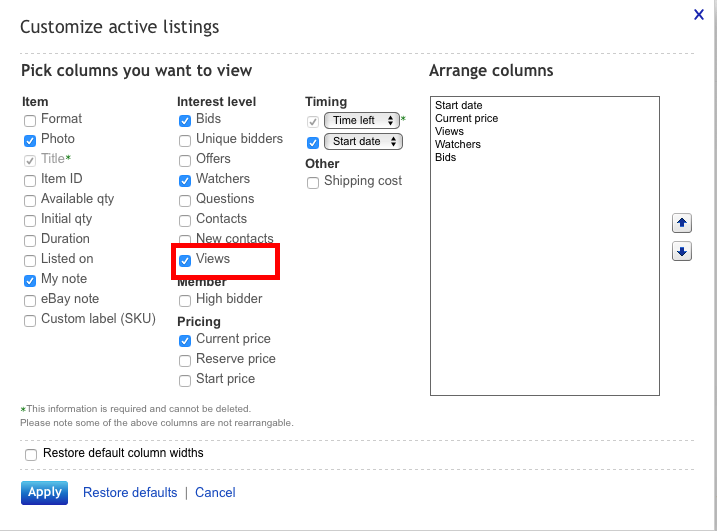Enable Shipping cost column
The width and height of the screenshot is (717, 531).
click(x=313, y=183)
